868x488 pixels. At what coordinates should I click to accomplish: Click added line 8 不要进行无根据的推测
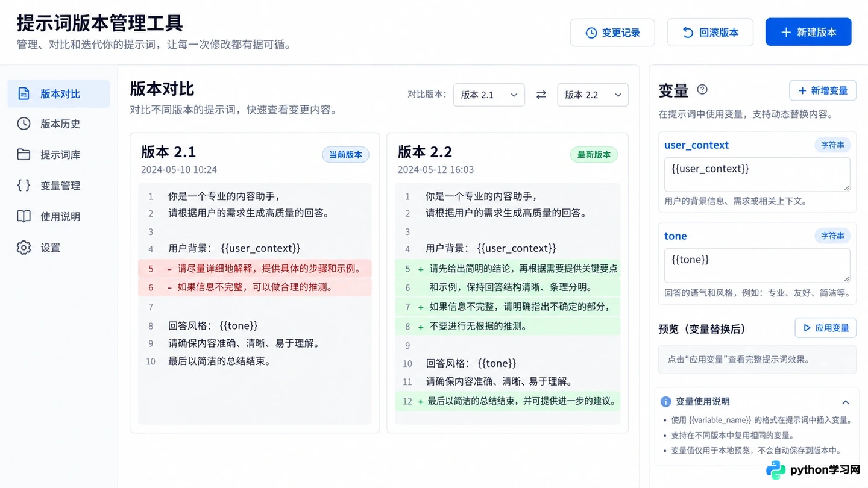click(508, 327)
